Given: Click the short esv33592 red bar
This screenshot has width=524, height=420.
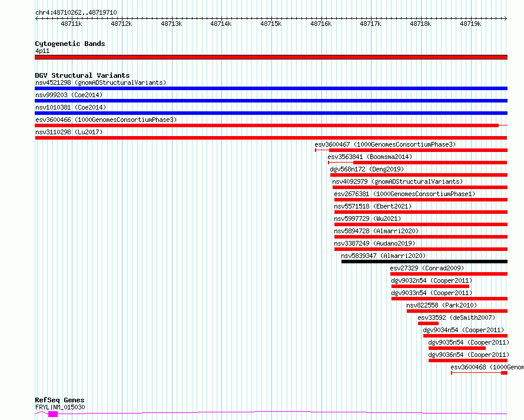Looking at the screenshot, I should 428,323.
